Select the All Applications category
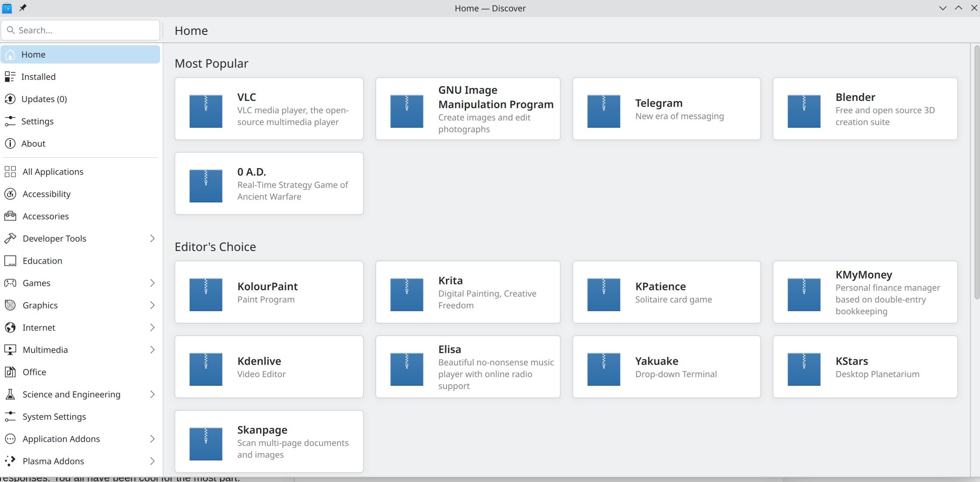Screen dimensions: 980x482 pos(80,172)
